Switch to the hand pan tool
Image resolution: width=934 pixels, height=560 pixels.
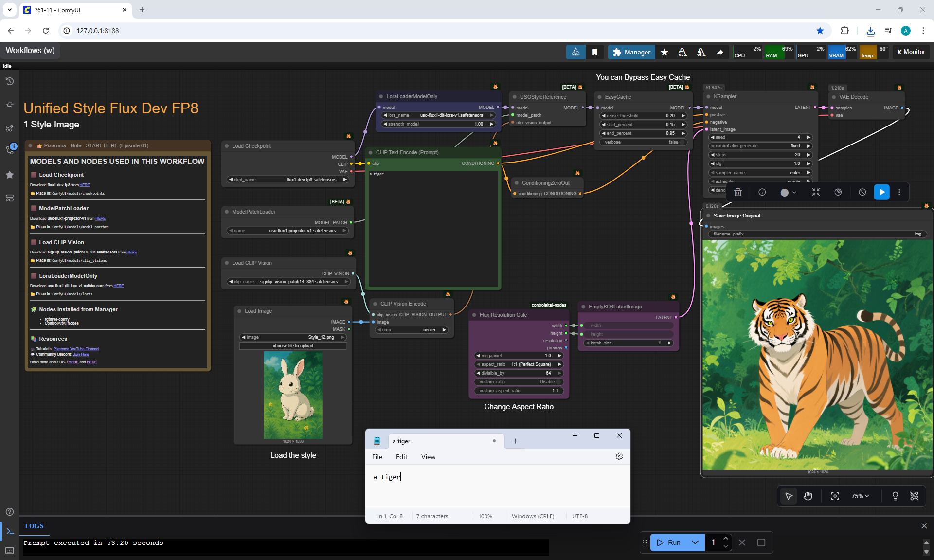[x=808, y=496]
